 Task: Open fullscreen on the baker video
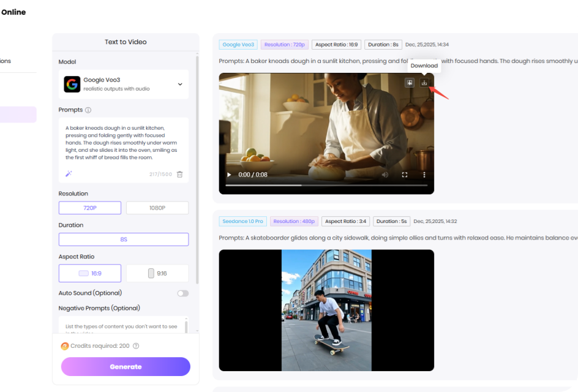click(405, 175)
